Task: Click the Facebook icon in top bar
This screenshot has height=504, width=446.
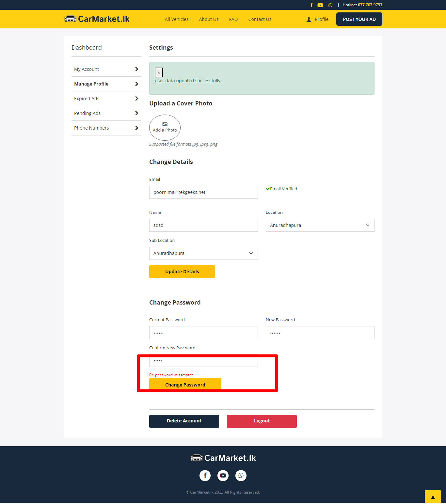Action: pos(311,5)
